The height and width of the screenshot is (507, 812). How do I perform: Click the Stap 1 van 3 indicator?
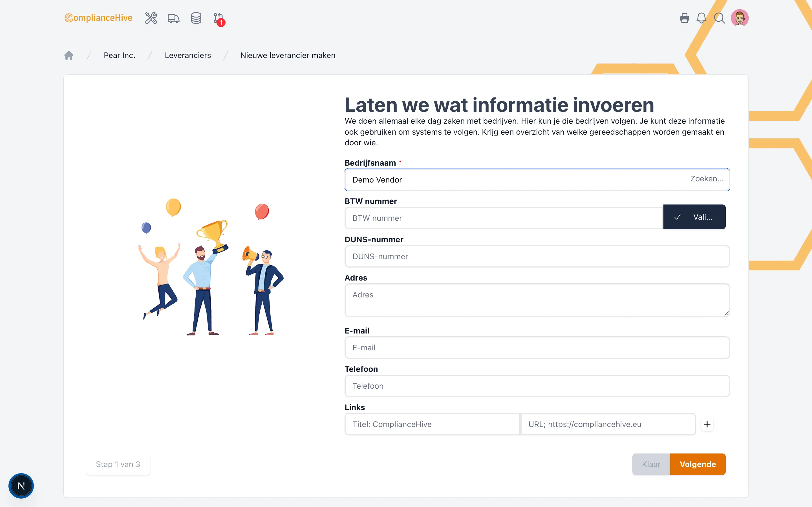tap(118, 464)
